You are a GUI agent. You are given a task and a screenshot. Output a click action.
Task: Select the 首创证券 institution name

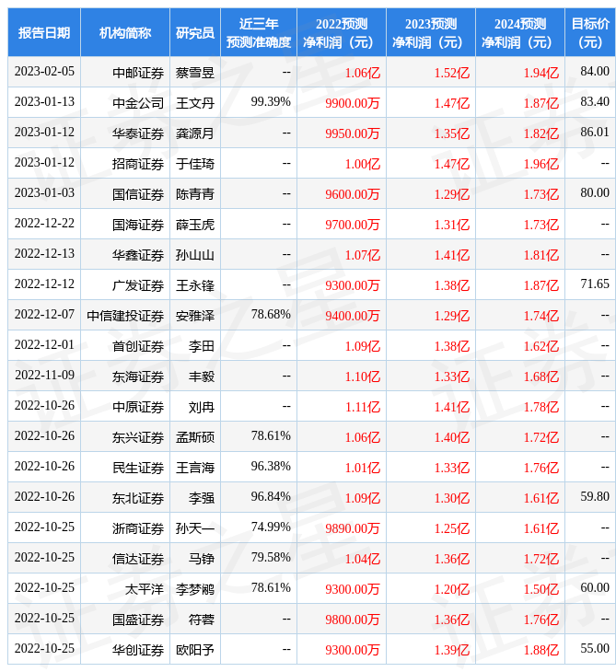pos(138,346)
